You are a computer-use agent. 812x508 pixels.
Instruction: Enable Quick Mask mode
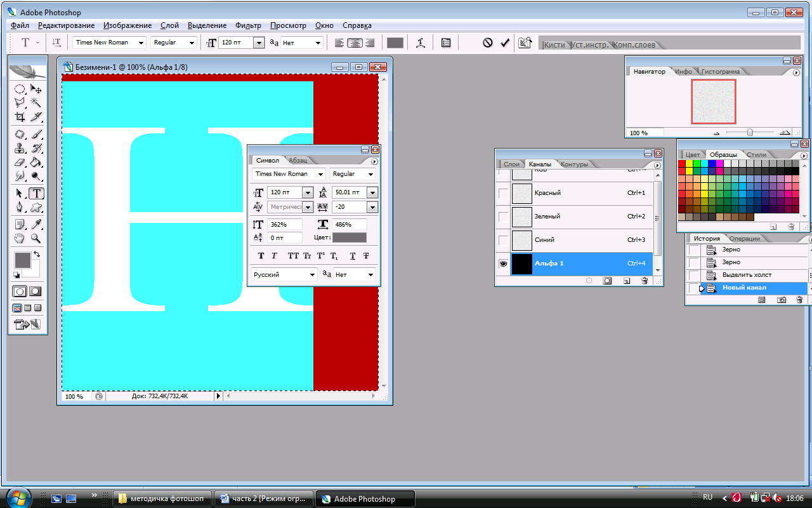[x=36, y=291]
